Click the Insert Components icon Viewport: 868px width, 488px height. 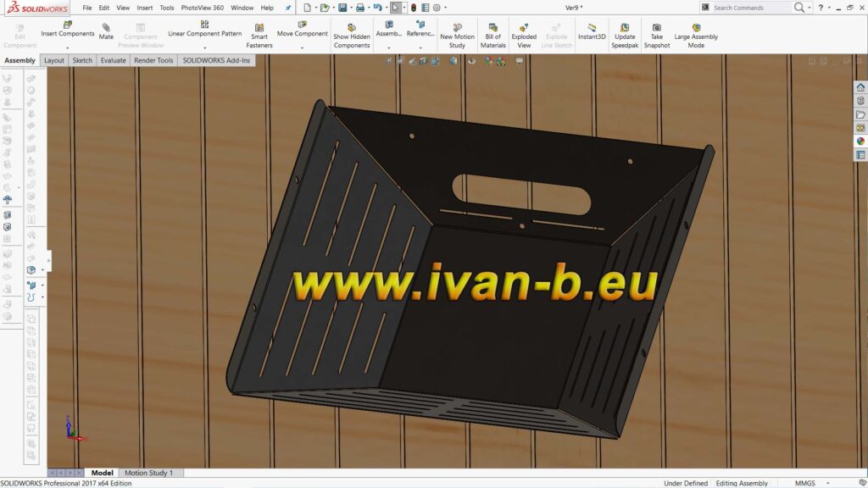click(x=68, y=25)
